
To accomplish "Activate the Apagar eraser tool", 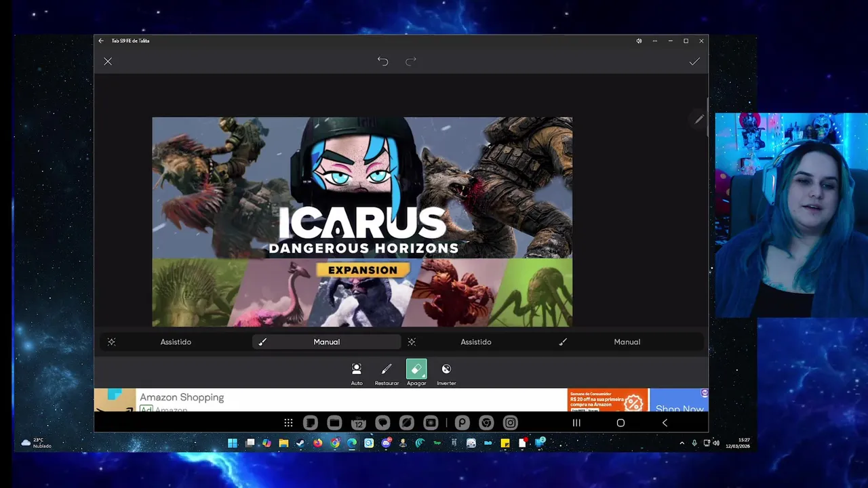I will 416,373.
